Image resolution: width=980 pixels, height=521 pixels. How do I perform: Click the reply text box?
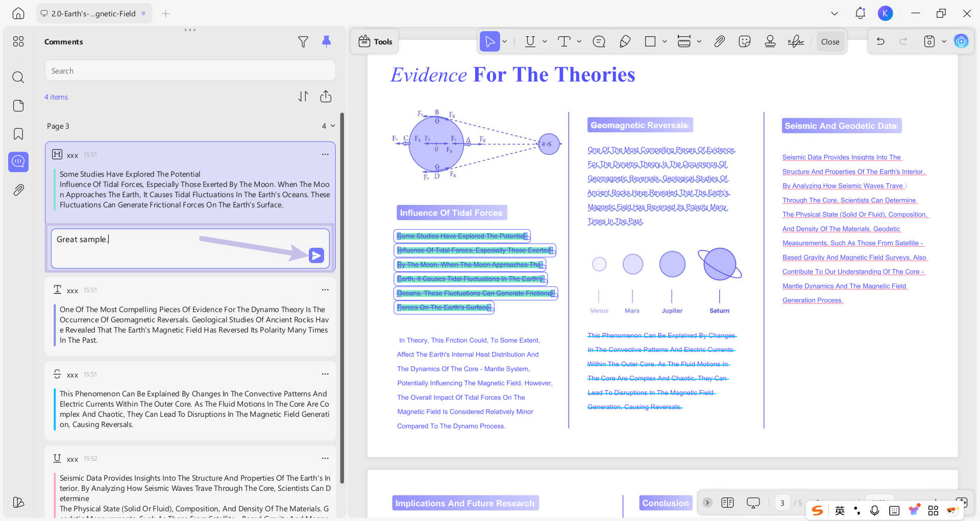pyautogui.click(x=190, y=248)
